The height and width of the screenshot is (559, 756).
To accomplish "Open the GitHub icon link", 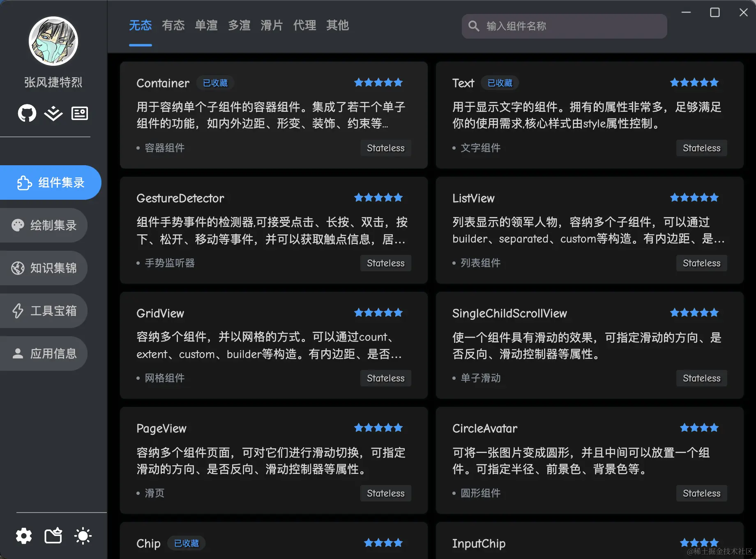I will [x=27, y=113].
